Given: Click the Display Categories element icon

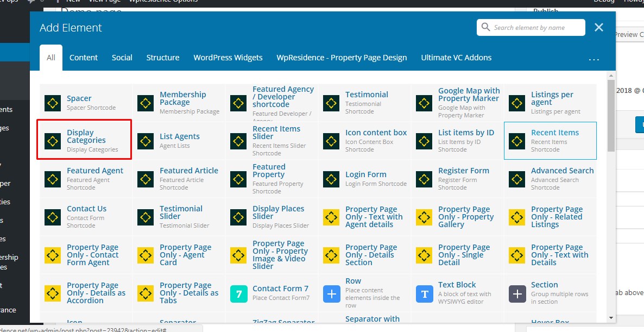Looking at the screenshot, I should tap(53, 141).
